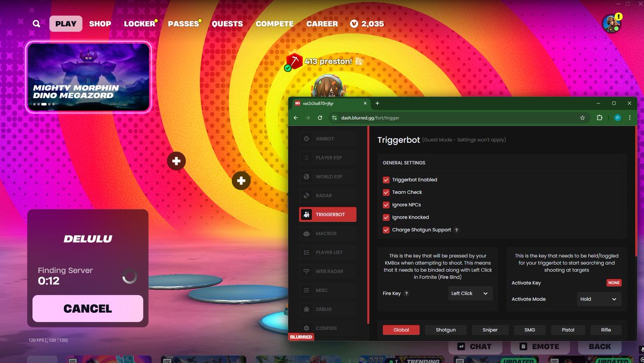Image resolution: width=644 pixels, height=363 pixels.
Task: Set the Activate Key NONE button
Action: click(614, 282)
